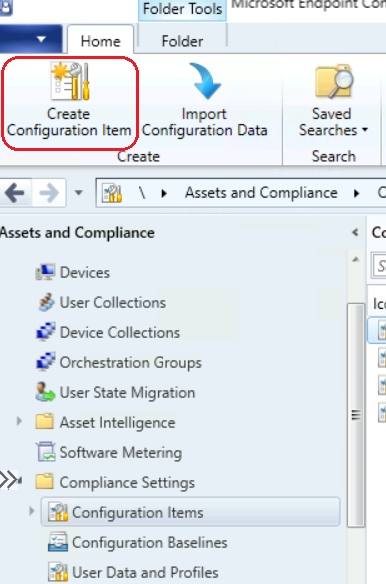Click the address bar root icon

[x=112, y=193]
